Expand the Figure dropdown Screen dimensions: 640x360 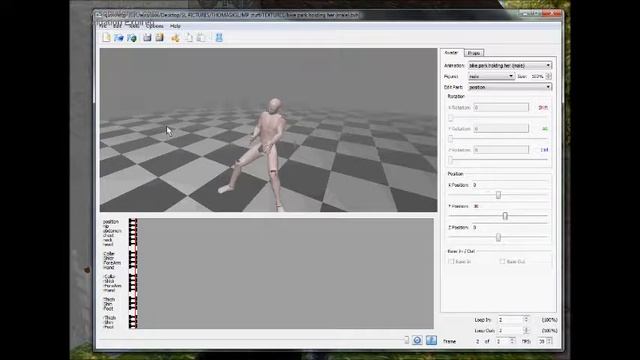(x=491, y=76)
